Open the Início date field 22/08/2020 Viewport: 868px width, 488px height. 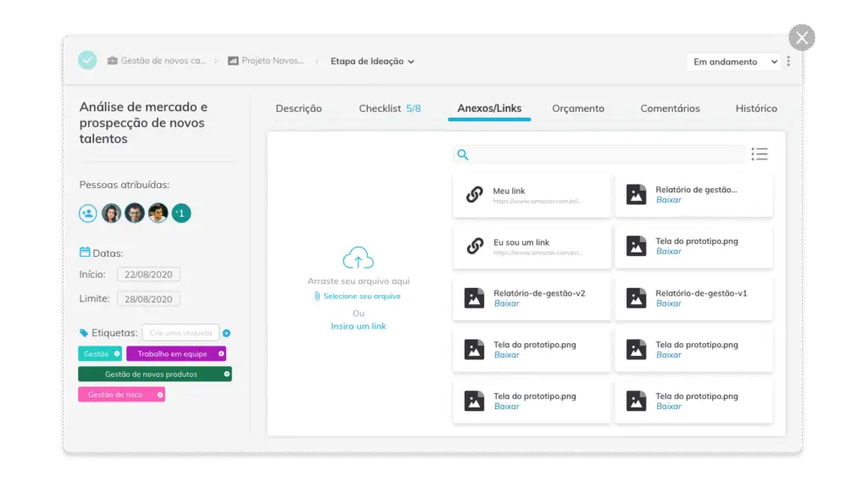click(148, 274)
